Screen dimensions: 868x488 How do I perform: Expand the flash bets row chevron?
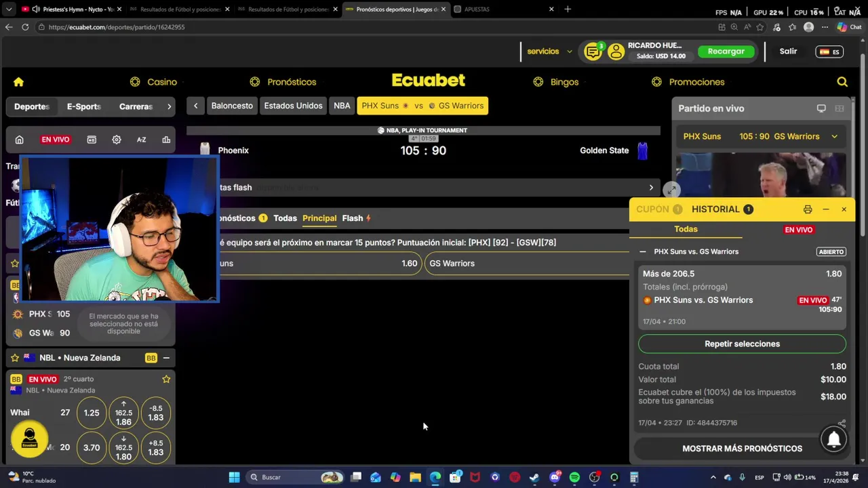(x=651, y=188)
